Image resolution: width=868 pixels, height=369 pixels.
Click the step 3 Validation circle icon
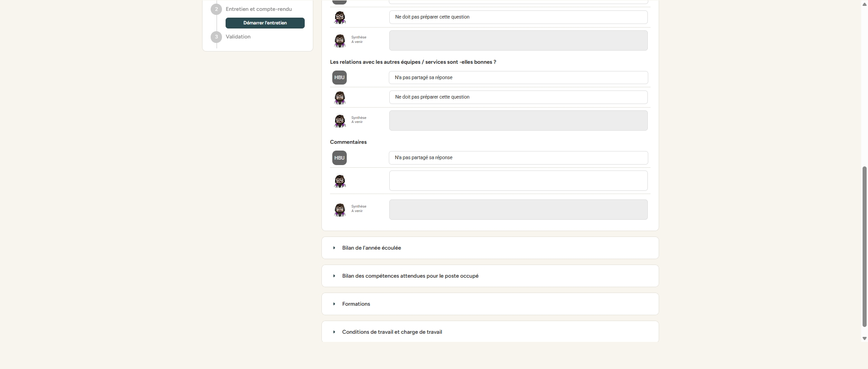216,37
